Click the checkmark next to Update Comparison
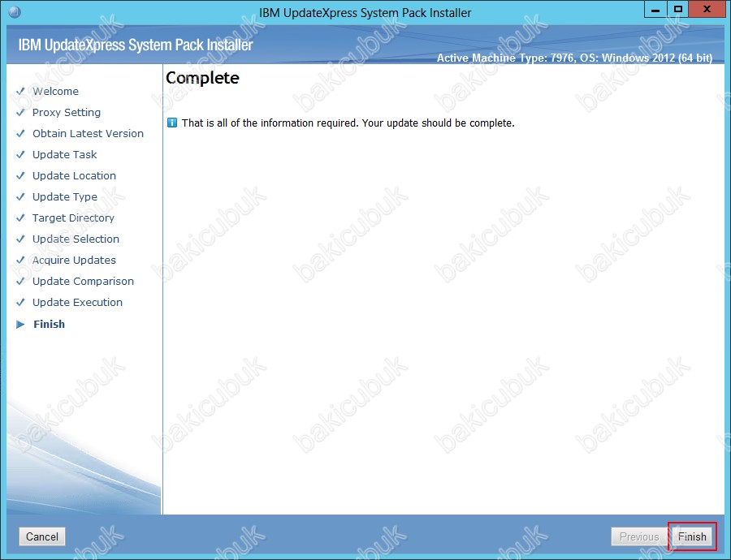731x560 pixels. 20,281
